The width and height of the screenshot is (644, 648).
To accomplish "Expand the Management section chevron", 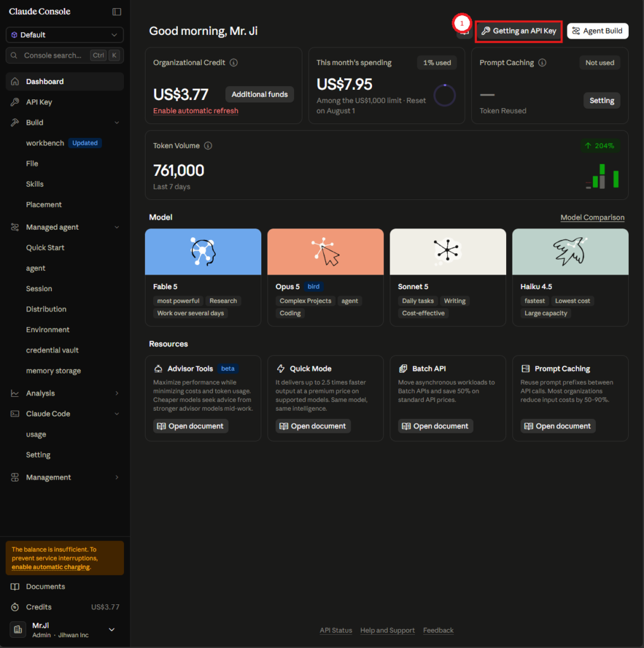I will 116,477.
